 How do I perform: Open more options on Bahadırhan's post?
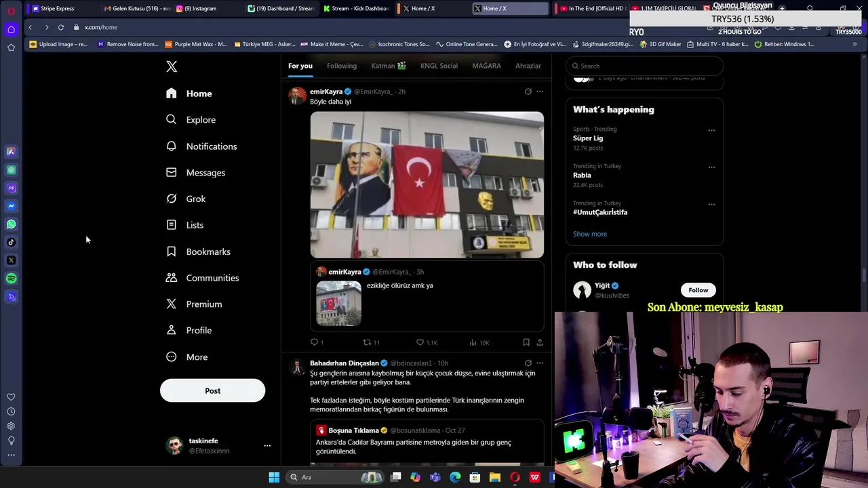(x=540, y=363)
